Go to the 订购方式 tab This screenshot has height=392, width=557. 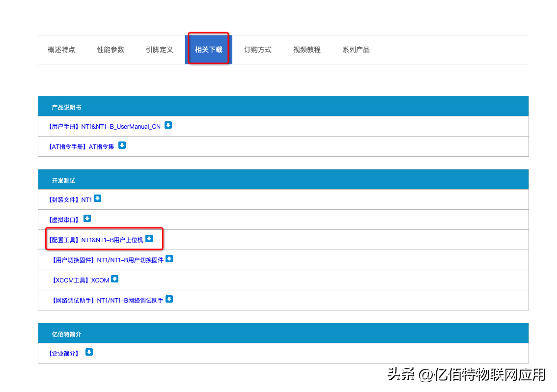258,50
